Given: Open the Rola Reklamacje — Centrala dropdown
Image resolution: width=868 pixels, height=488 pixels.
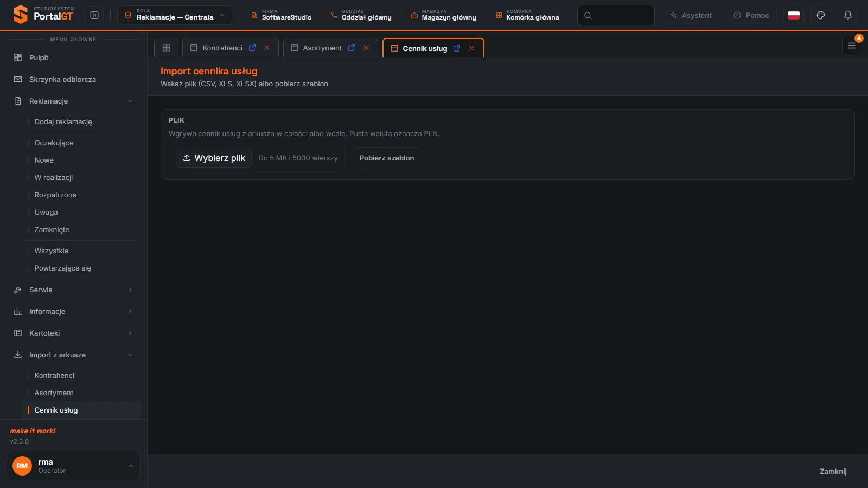Looking at the screenshot, I should [175, 15].
